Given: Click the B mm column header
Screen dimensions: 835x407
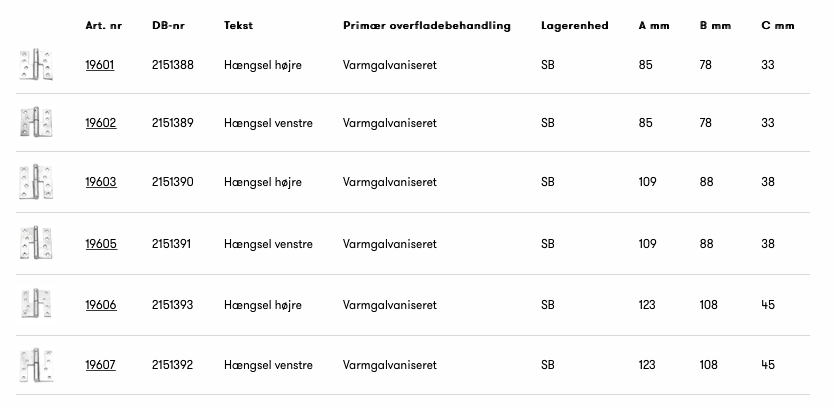Looking at the screenshot, I should (x=716, y=25).
